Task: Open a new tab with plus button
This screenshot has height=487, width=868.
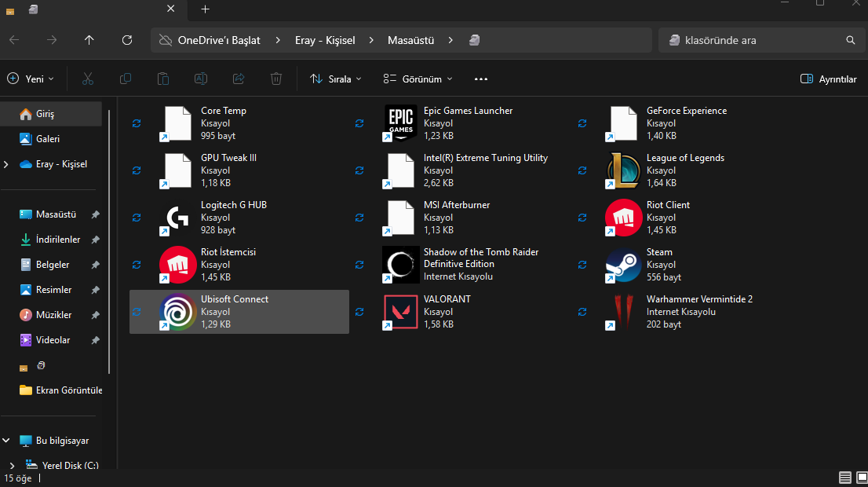Action: [205, 9]
